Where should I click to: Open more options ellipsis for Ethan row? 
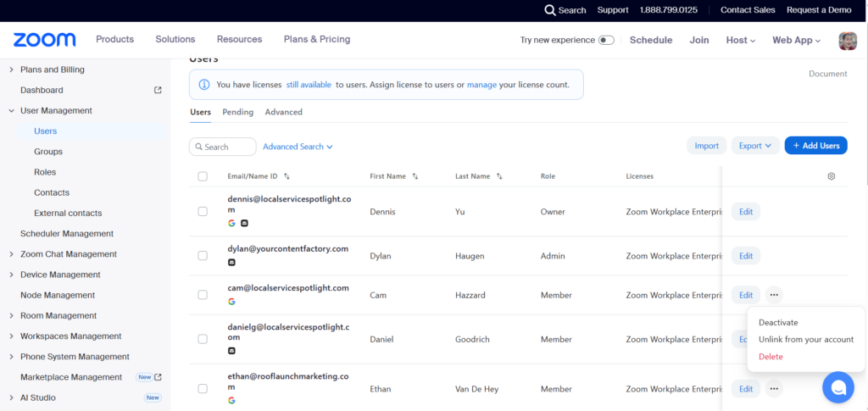(774, 389)
